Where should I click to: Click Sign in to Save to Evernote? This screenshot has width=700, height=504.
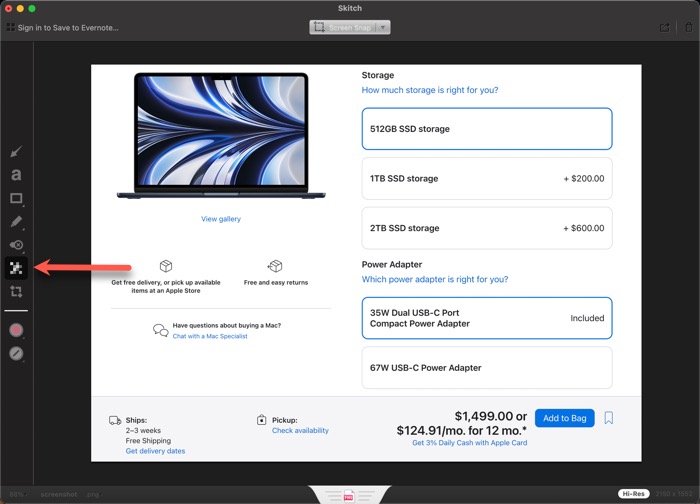(63, 28)
